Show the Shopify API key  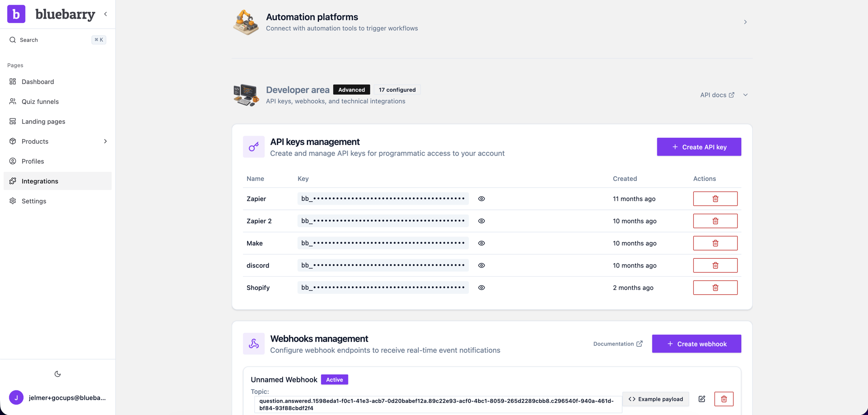(x=481, y=287)
